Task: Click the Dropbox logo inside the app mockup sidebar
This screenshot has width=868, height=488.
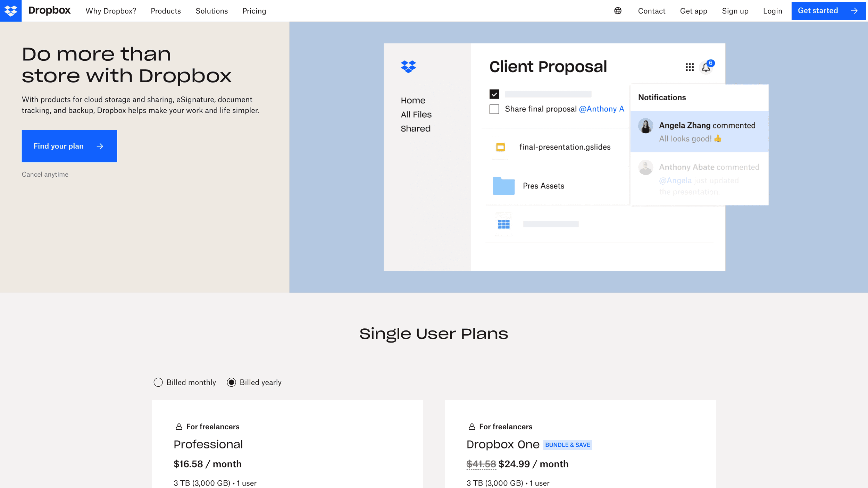Action: point(409,67)
